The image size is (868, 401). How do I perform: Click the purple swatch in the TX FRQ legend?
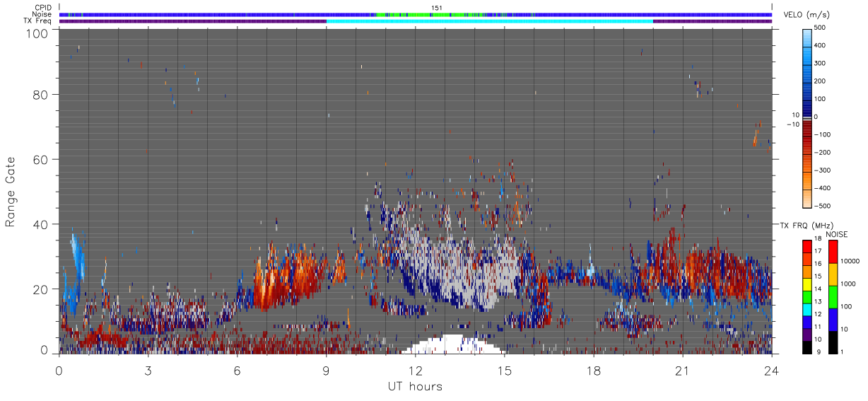point(808,335)
